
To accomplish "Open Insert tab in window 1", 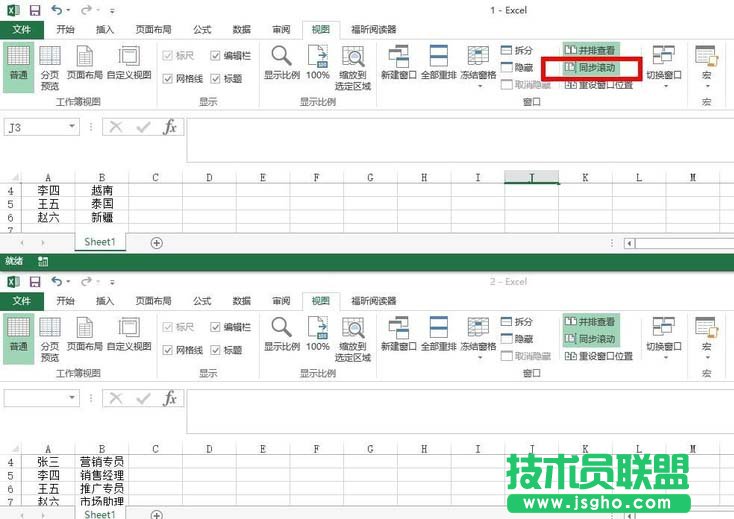I will tap(104, 29).
